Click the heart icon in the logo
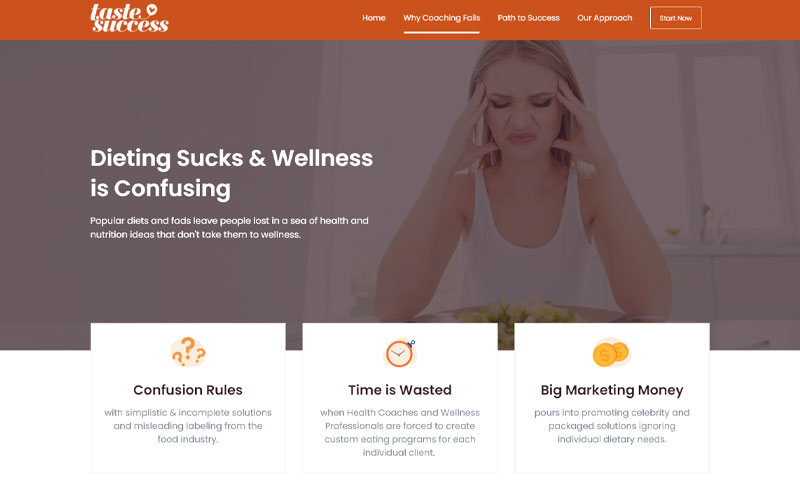800x500 pixels. [151, 10]
